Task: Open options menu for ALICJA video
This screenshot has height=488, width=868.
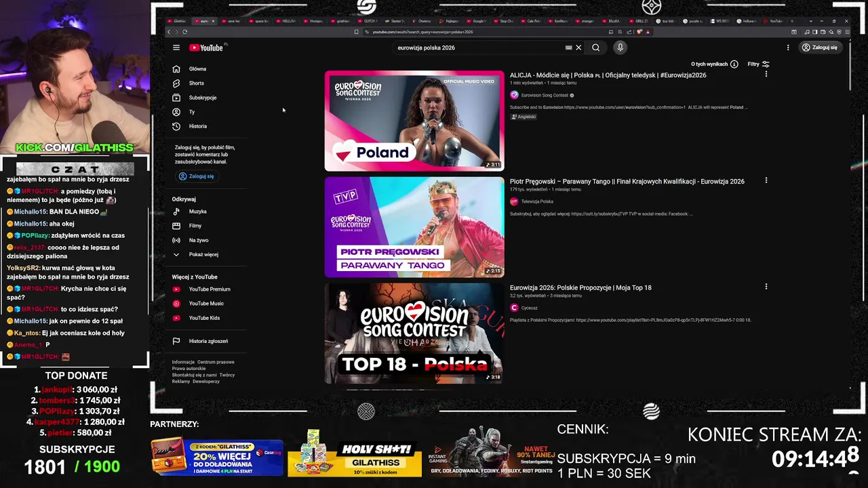Action: pyautogui.click(x=766, y=74)
